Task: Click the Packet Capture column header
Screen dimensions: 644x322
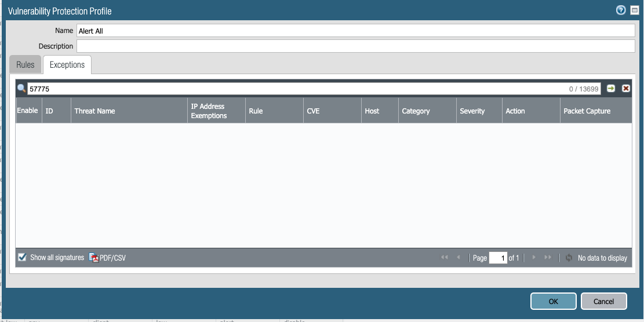Action: coord(596,111)
